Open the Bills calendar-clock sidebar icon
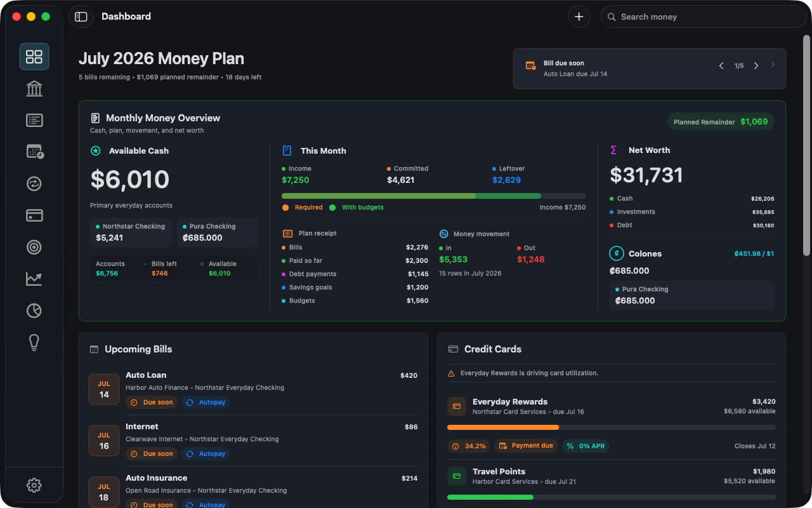The image size is (812, 508). click(x=34, y=152)
